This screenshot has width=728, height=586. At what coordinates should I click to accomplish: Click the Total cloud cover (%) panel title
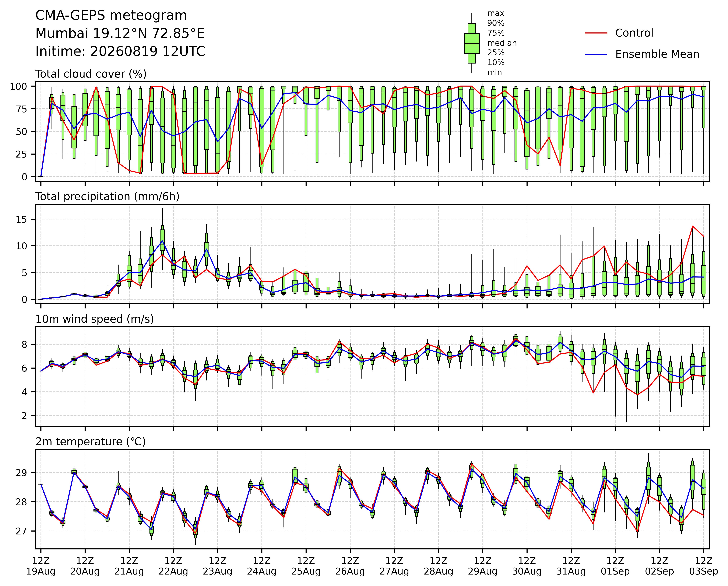(91, 74)
